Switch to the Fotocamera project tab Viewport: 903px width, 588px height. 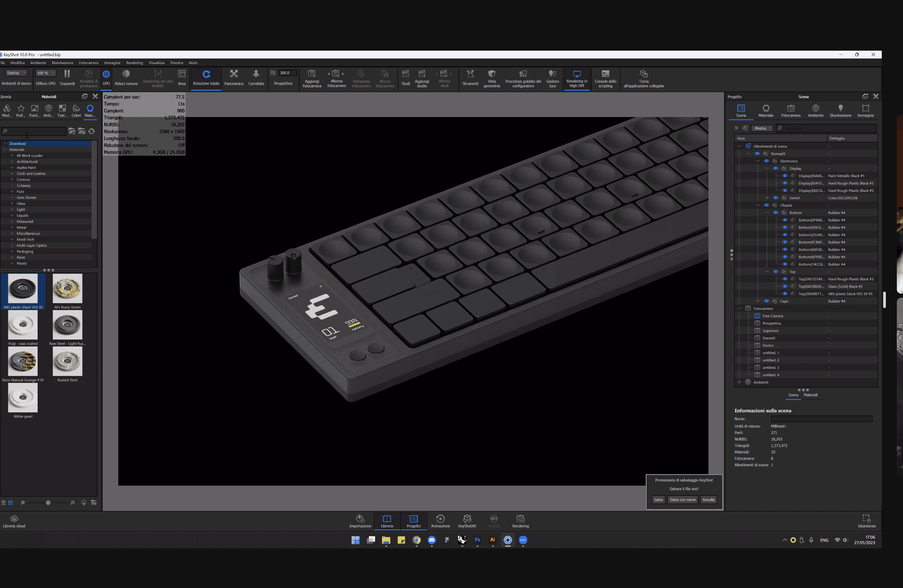[791, 111]
